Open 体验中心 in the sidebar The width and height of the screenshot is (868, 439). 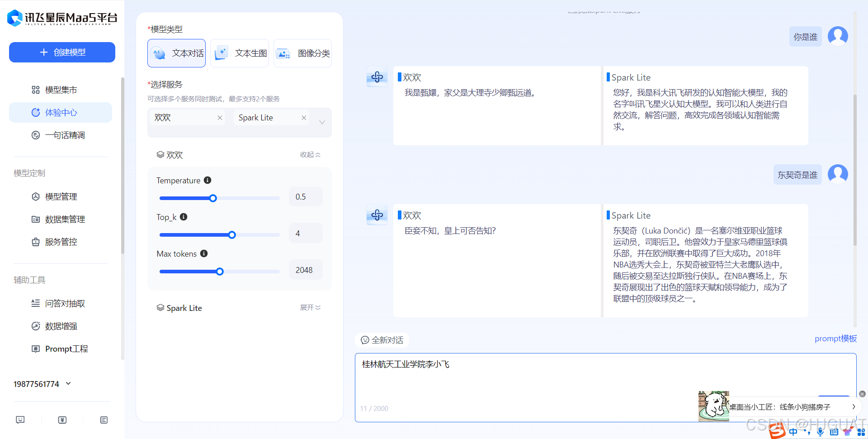pyautogui.click(x=61, y=112)
